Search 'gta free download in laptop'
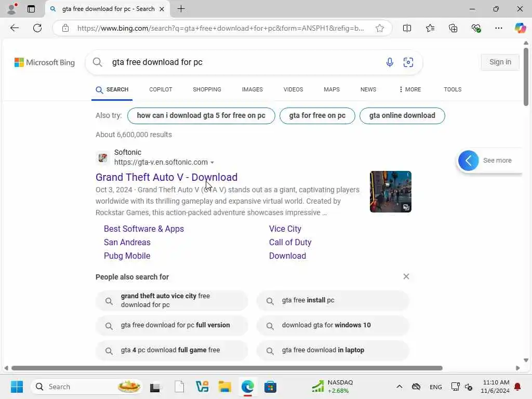Image resolution: width=532 pixels, height=399 pixels. [333, 350]
